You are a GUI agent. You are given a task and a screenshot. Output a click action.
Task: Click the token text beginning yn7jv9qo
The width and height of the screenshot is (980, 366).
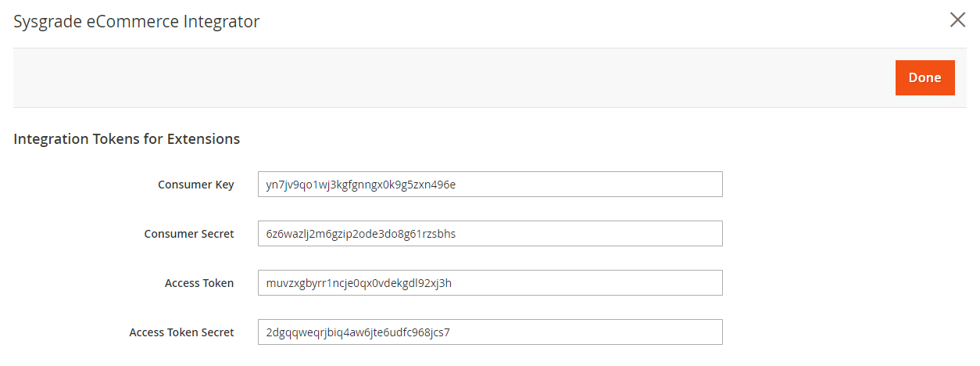tap(361, 185)
